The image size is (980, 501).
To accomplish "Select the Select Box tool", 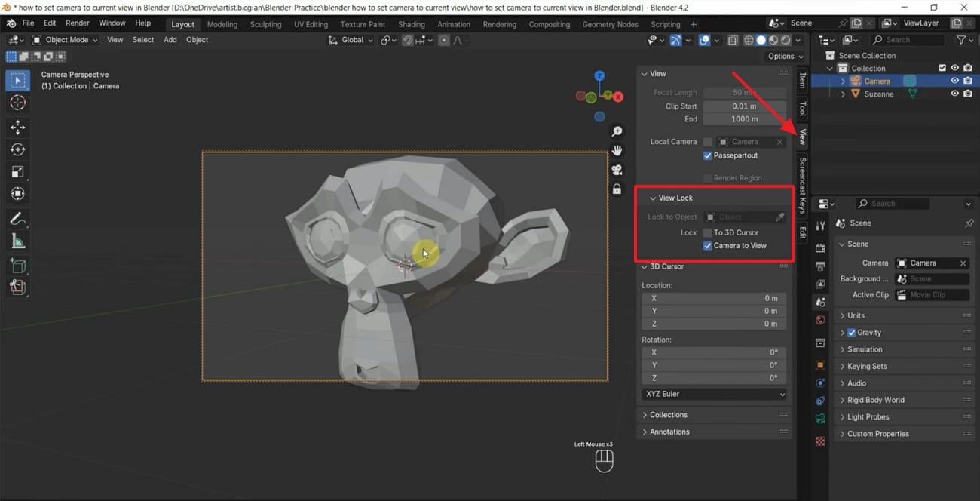I will point(18,80).
